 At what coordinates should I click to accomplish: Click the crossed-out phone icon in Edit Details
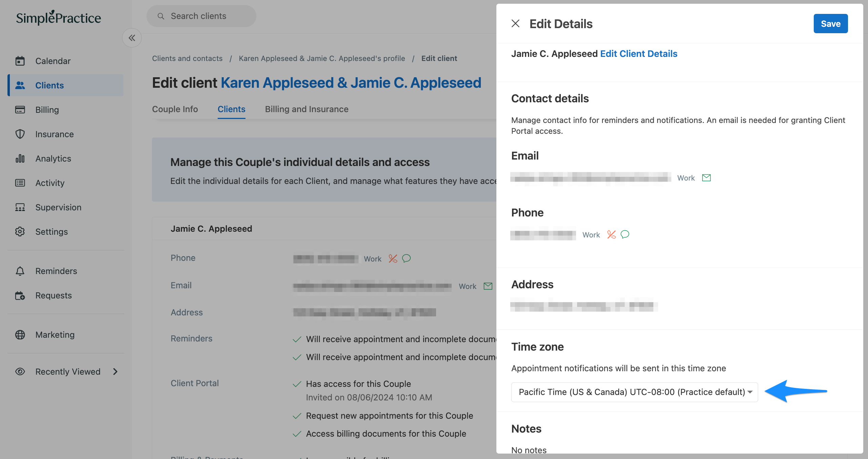click(611, 234)
